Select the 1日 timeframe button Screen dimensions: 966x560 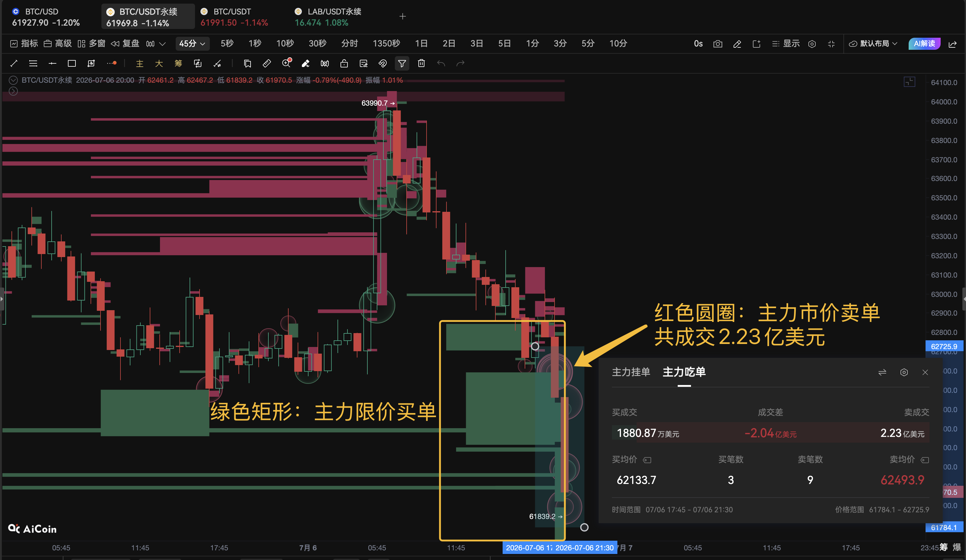click(421, 44)
